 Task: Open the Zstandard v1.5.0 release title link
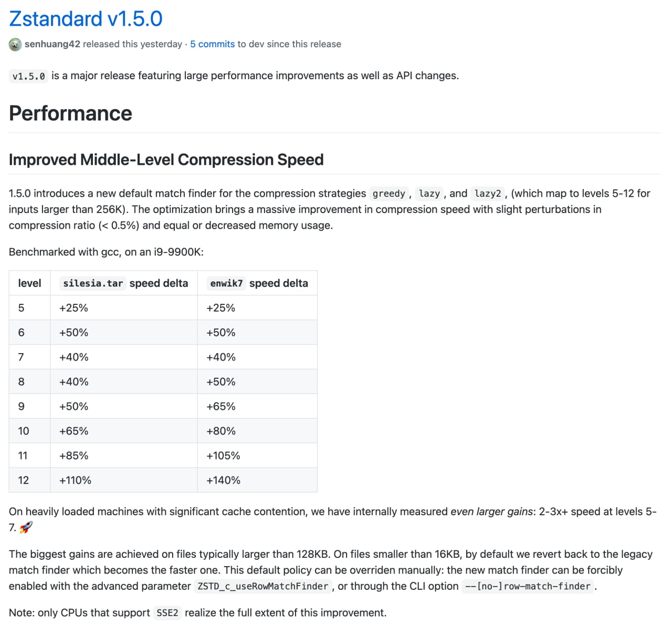click(86, 19)
